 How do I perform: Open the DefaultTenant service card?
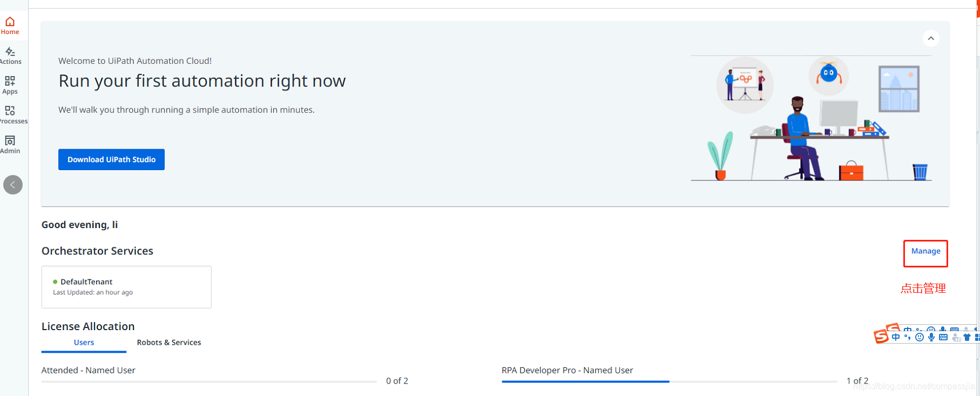tap(126, 287)
